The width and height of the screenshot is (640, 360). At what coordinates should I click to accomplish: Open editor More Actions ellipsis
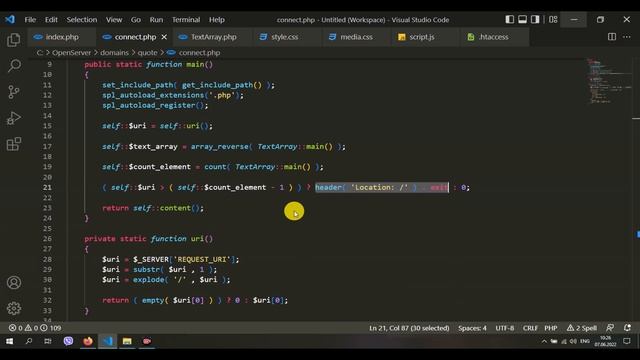627,37
